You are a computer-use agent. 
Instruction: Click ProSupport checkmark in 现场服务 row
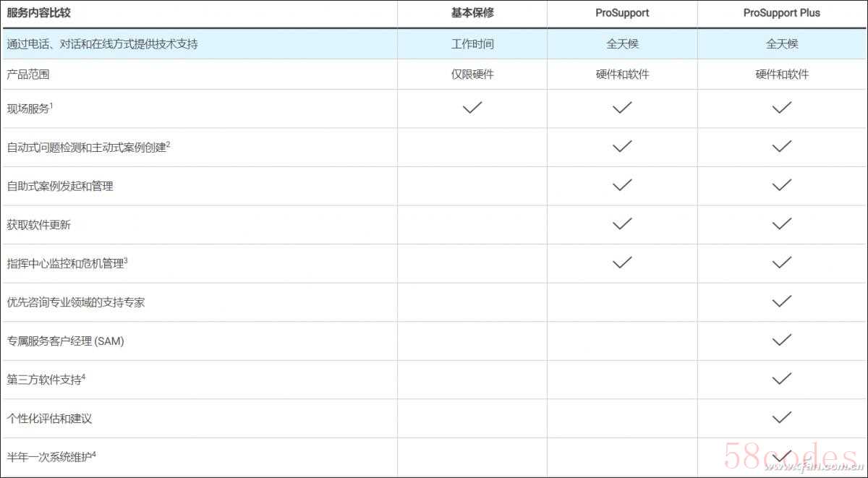coord(622,108)
